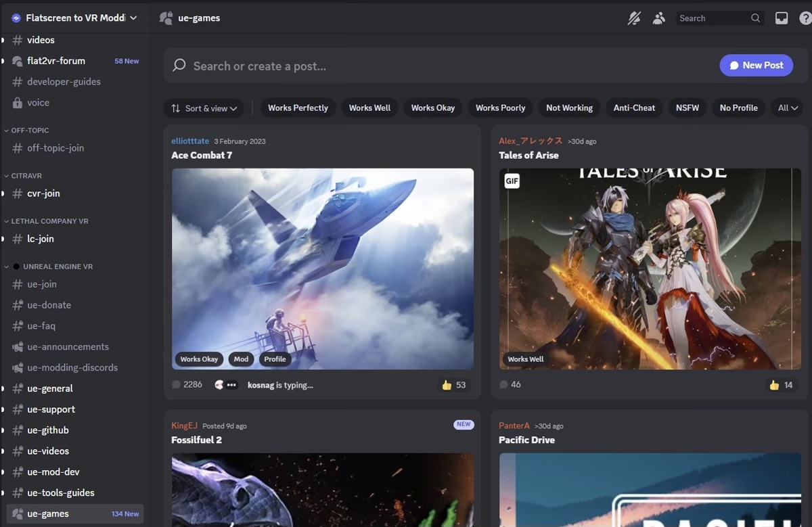Filter posts by Works Well tag

coord(369,108)
